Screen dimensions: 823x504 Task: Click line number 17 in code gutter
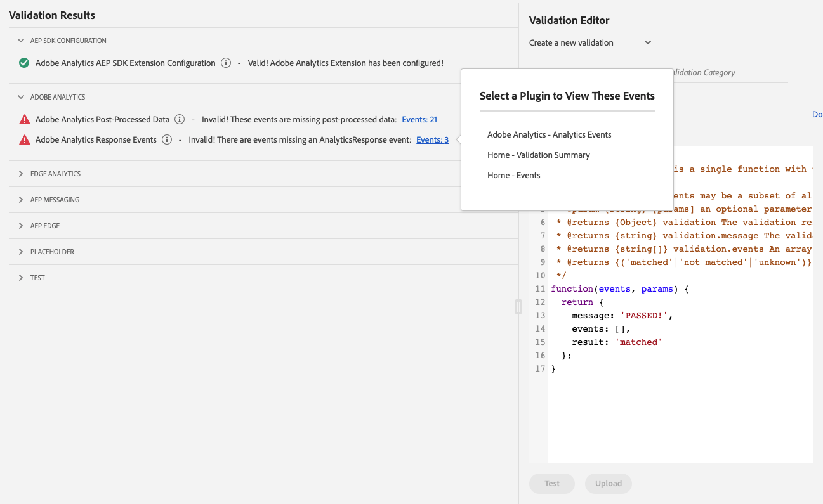coord(540,368)
